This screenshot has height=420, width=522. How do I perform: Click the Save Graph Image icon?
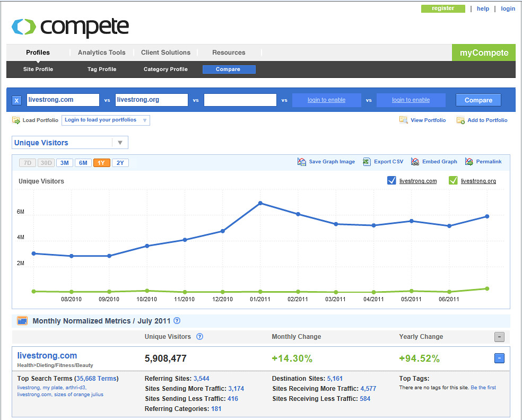click(302, 162)
